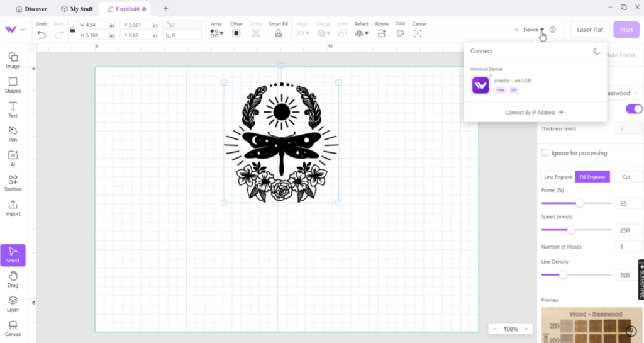The image size is (644, 343).
Task: Click the Laser Flat button
Action: [x=590, y=30]
